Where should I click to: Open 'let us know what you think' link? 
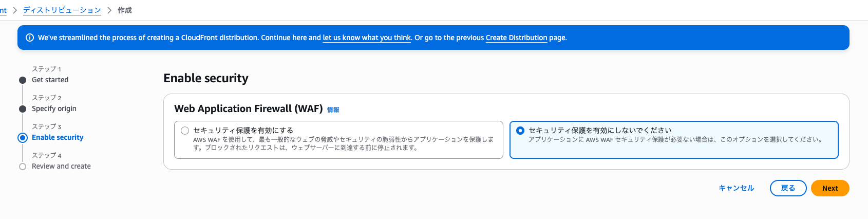367,38
